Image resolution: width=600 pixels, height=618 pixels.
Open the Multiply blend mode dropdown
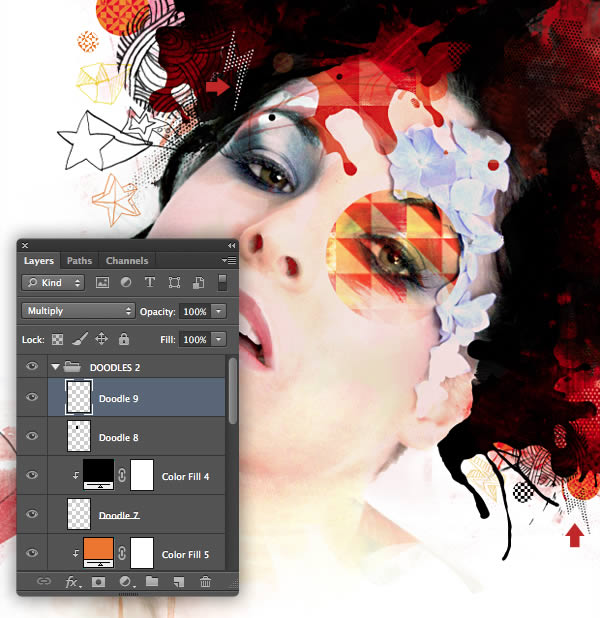click(x=78, y=311)
